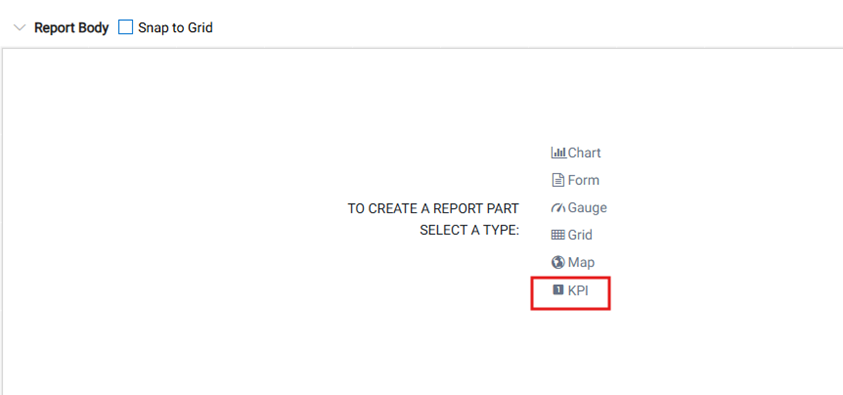Click the Snap to Grid label text
Viewport: 843px width, 395px height.
pyautogui.click(x=175, y=28)
